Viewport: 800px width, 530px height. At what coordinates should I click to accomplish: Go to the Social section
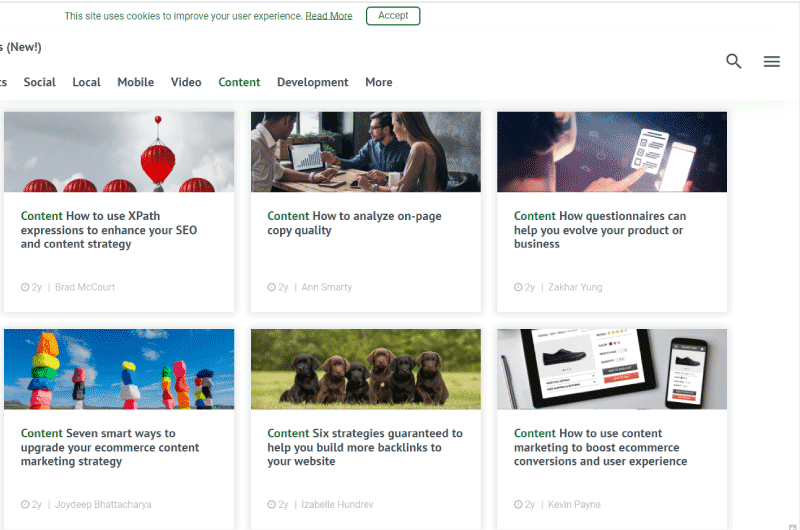[39, 82]
